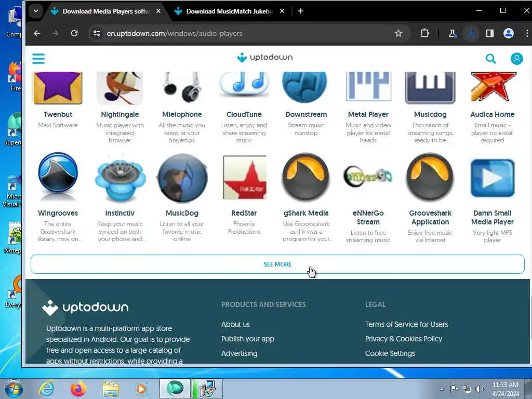Open the eNNerGo Stream app icon

click(x=368, y=177)
